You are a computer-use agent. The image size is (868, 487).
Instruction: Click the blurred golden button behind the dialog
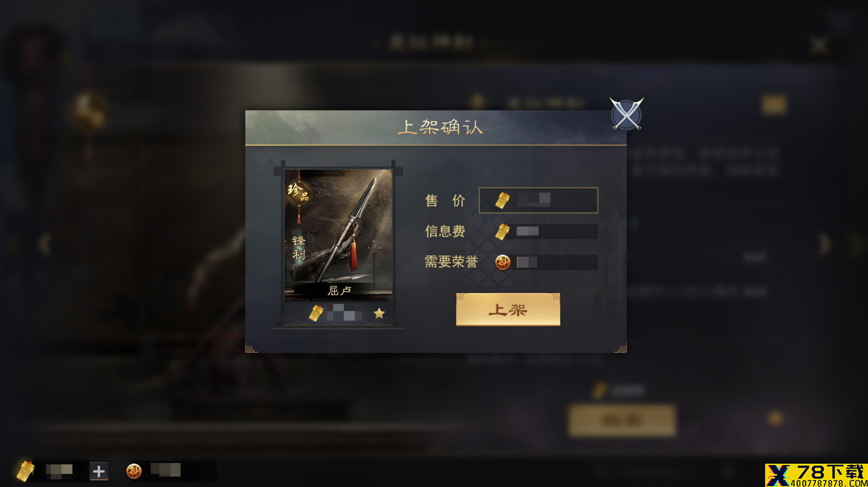622,420
